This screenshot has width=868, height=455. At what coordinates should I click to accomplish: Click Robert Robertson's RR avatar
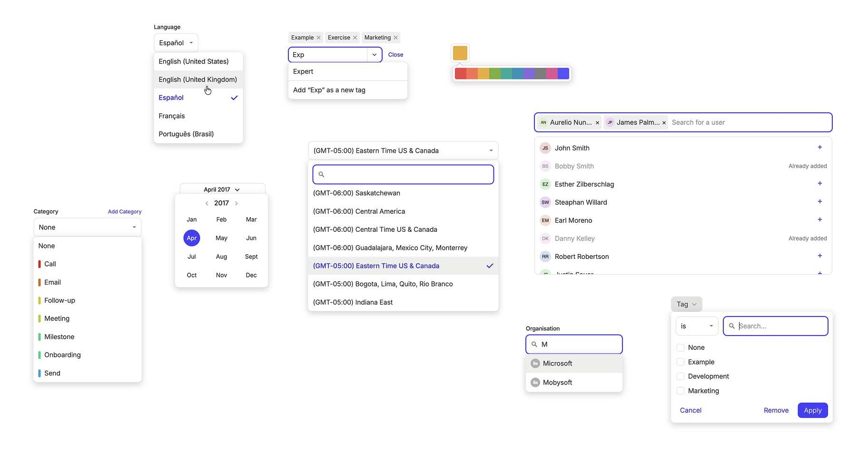pos(545,257)
